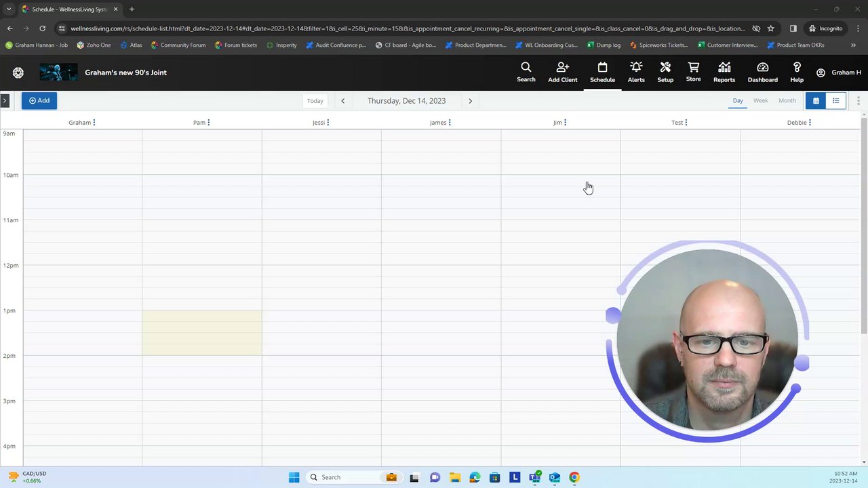Open a new browser tab
This screenshot has width=868, height=488.
click(132, 9)
